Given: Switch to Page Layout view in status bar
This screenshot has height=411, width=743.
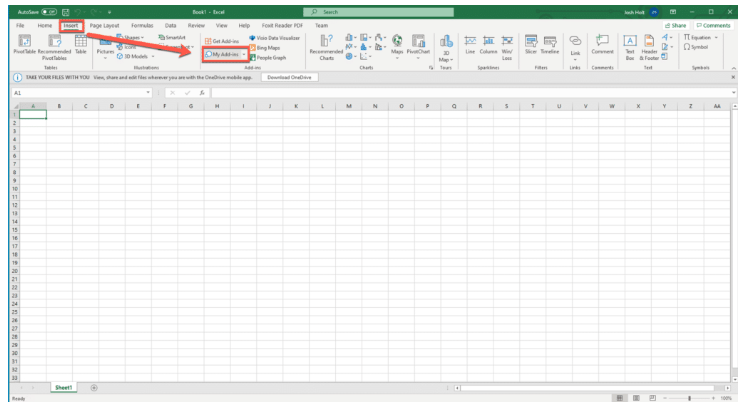Looking at the screenshot, I should (x=636, y=398).
